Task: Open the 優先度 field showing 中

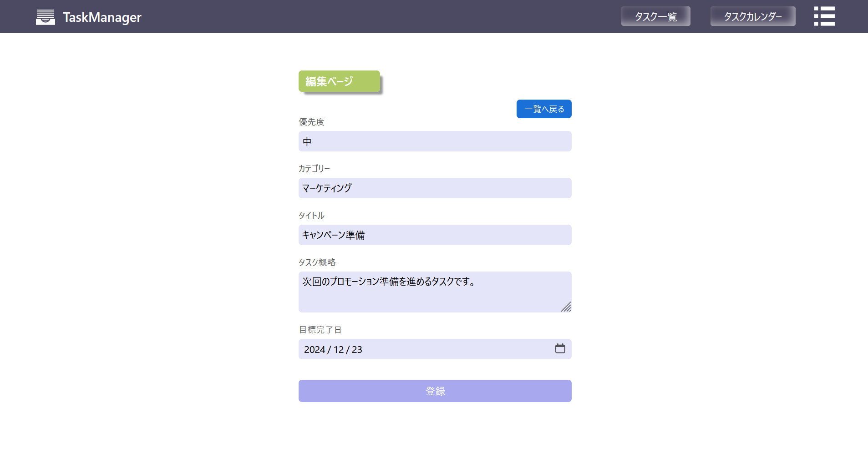Action: click(x=435, y=141)
